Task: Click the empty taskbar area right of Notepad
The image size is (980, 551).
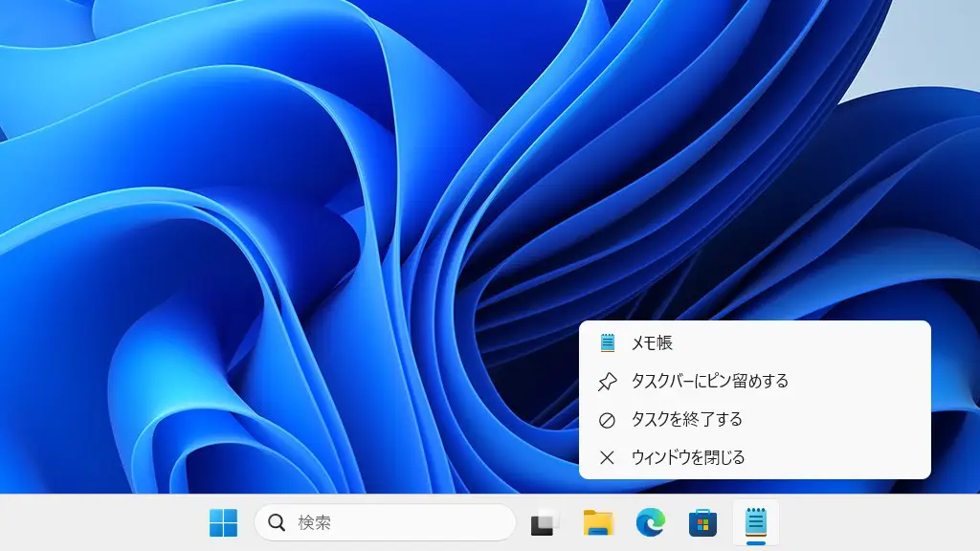Action: point(880,522)
